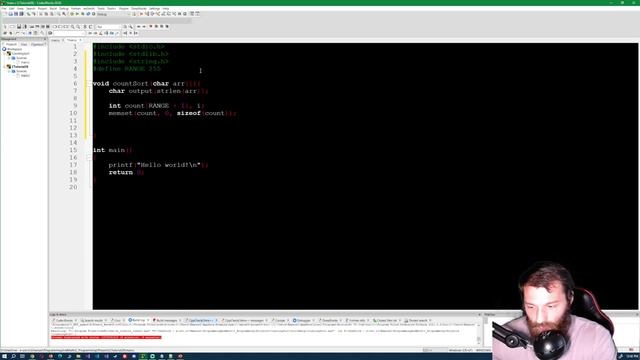Click the Run to cursor debug icon

[147, 14]
